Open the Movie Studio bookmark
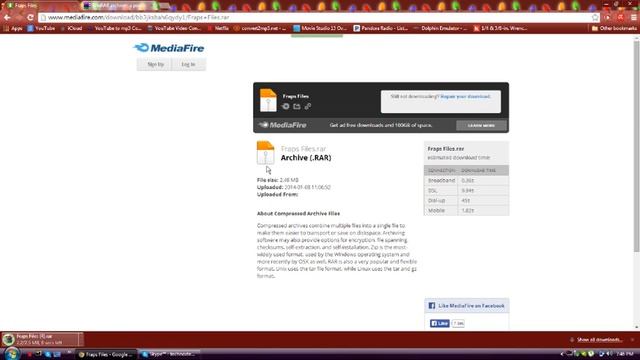Screen dimensions: 640x360 320,29
